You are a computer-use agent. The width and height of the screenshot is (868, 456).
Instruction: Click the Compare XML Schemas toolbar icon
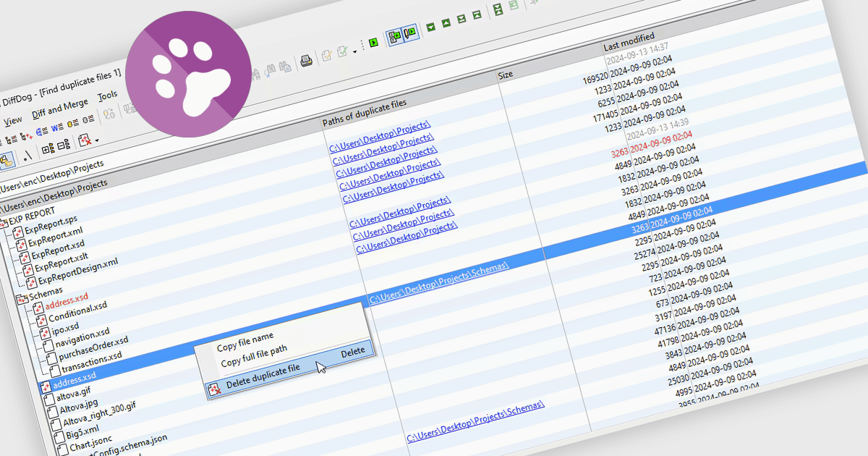click(42, 131)
